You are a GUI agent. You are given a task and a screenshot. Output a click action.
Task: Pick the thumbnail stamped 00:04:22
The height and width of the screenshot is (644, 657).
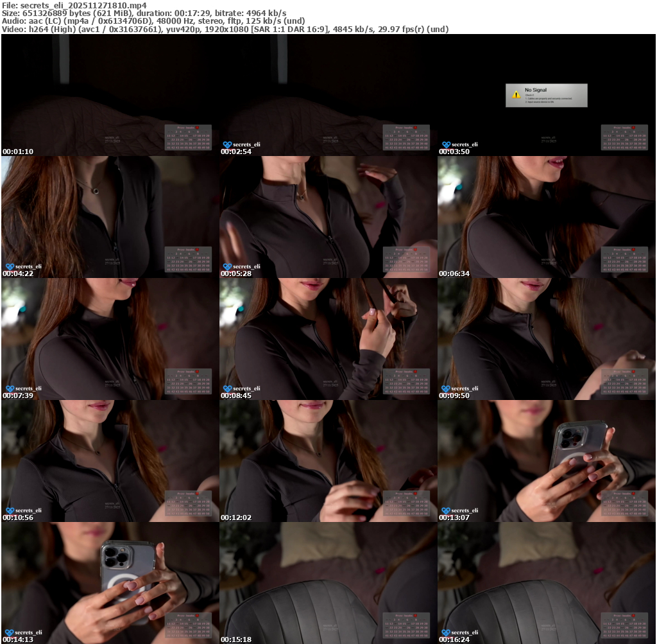coord(110,217)
